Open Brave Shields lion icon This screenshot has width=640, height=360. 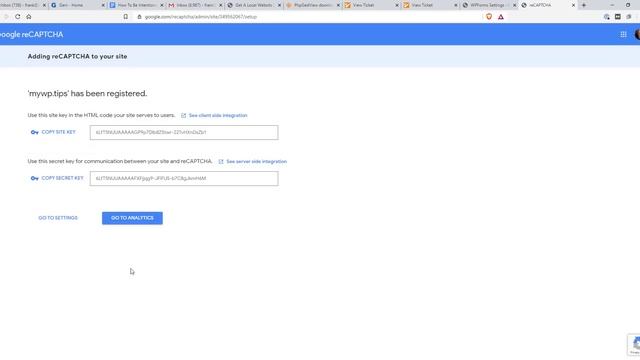coord(489,17)
